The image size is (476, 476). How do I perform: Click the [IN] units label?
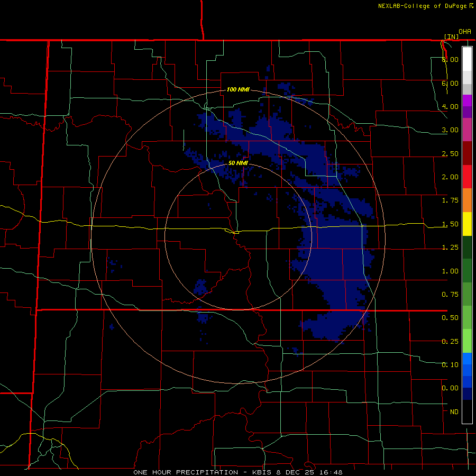[451, 36]
